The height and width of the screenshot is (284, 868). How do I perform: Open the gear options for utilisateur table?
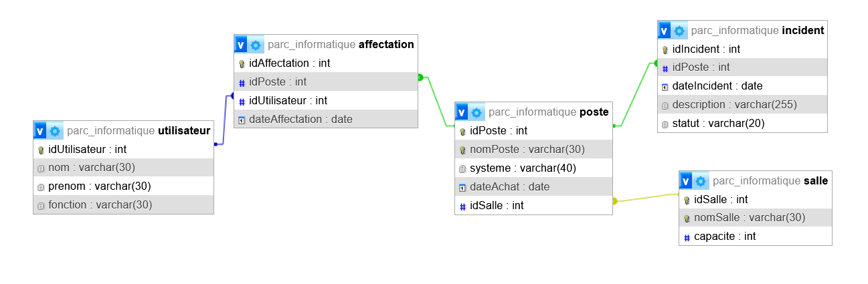tap(55, 131)
